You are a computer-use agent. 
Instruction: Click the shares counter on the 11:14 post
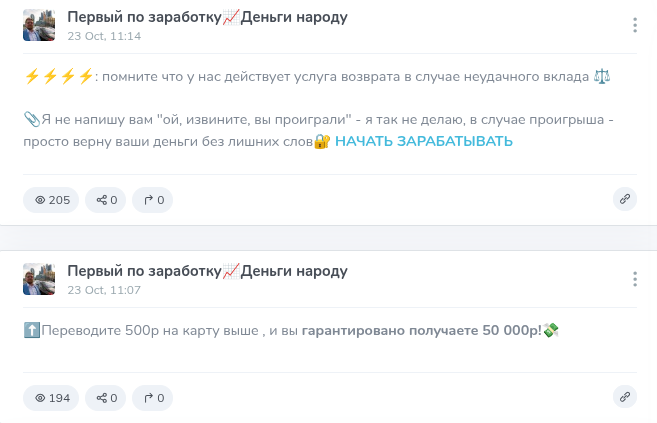click(x=107, y=200)
